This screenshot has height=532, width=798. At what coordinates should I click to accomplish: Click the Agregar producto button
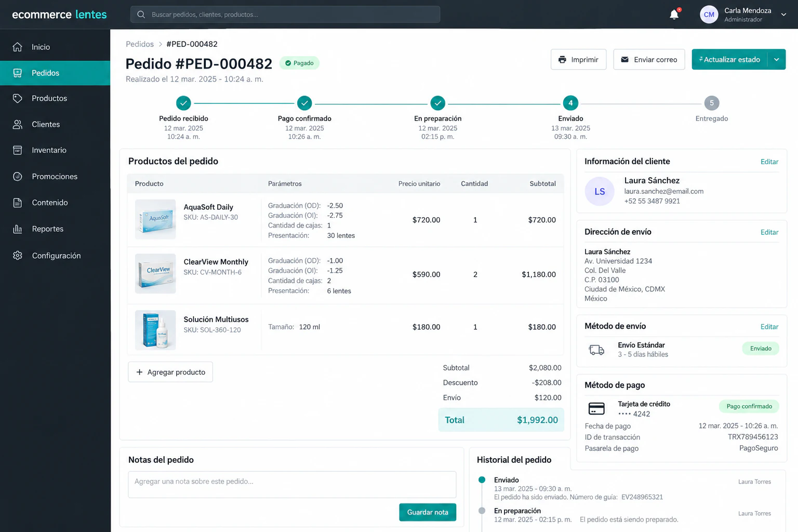pyautogui.click(x=170, y=372)
